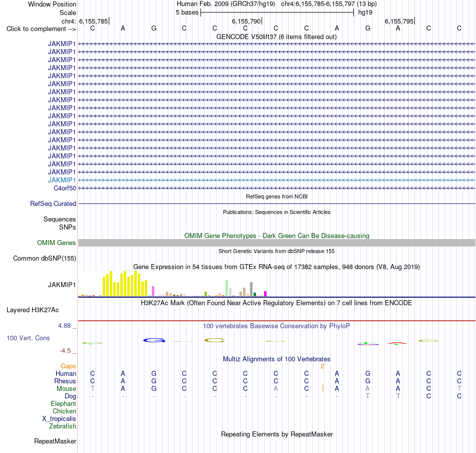Screen dimensions: 476x453
Task: Click the Dog alignment row label
Action: [71, 396]
